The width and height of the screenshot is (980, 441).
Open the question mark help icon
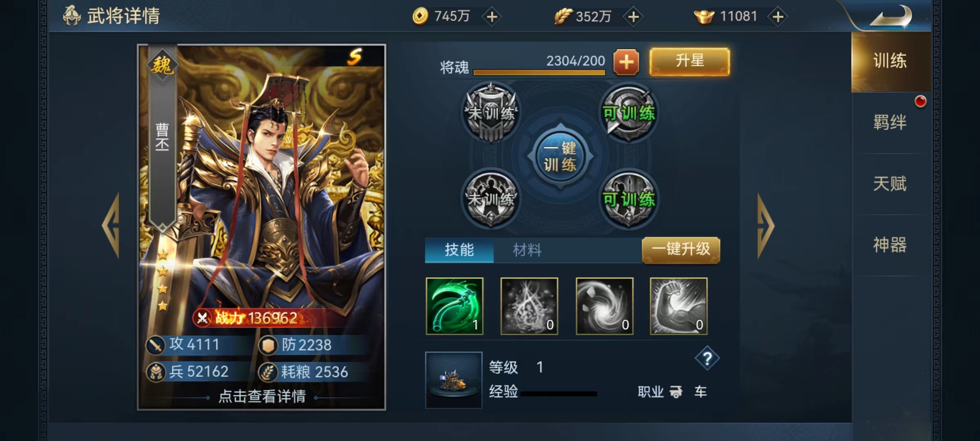707,359
